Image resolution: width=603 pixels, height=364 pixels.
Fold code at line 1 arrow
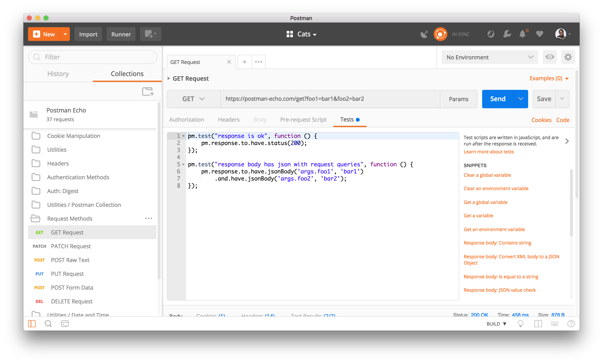pos(183,136)
